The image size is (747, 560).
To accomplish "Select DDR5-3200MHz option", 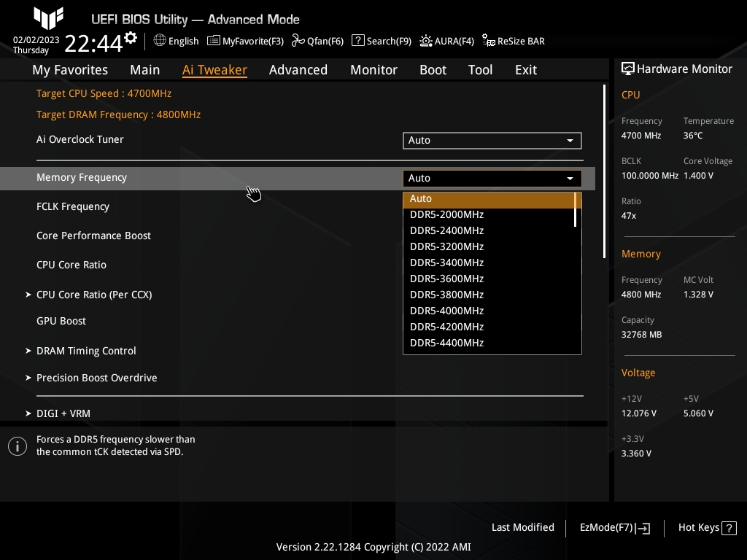I will tap(489, 246).
